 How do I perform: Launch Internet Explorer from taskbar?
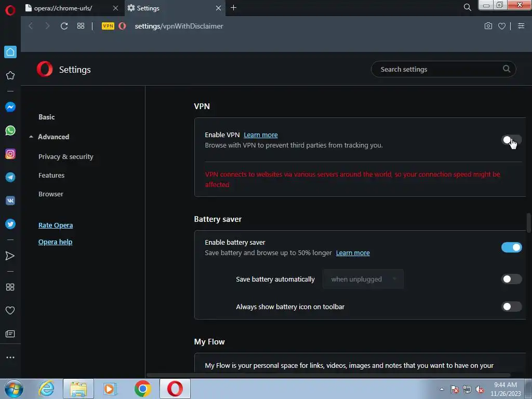[46, 389]
